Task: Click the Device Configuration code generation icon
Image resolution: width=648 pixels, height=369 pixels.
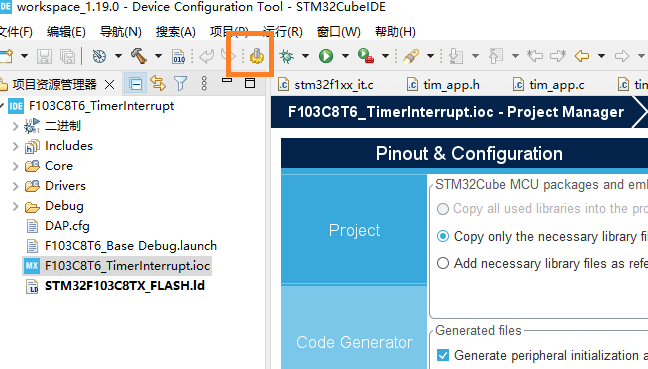Action: pos(257,56)
